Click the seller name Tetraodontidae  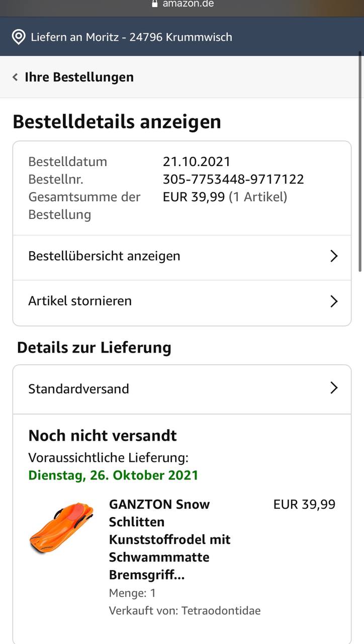click(221, 611)
